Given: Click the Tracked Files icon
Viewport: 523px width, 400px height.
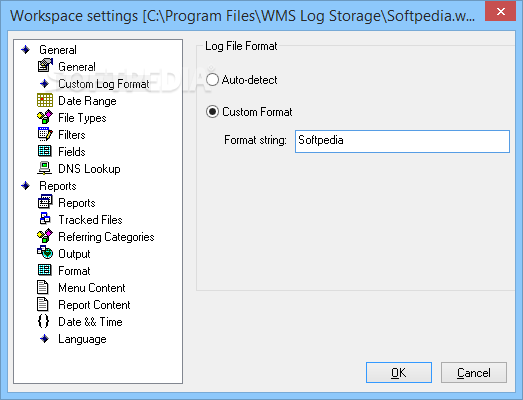Looking at the screenshot, I should pyautogui.click(x=45, y=219).
